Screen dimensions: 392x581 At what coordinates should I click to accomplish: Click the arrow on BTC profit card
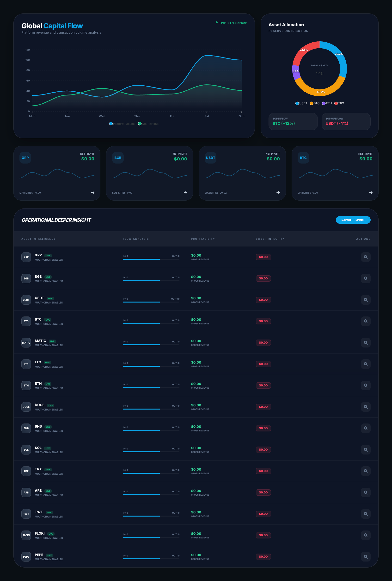click(371, 192)
